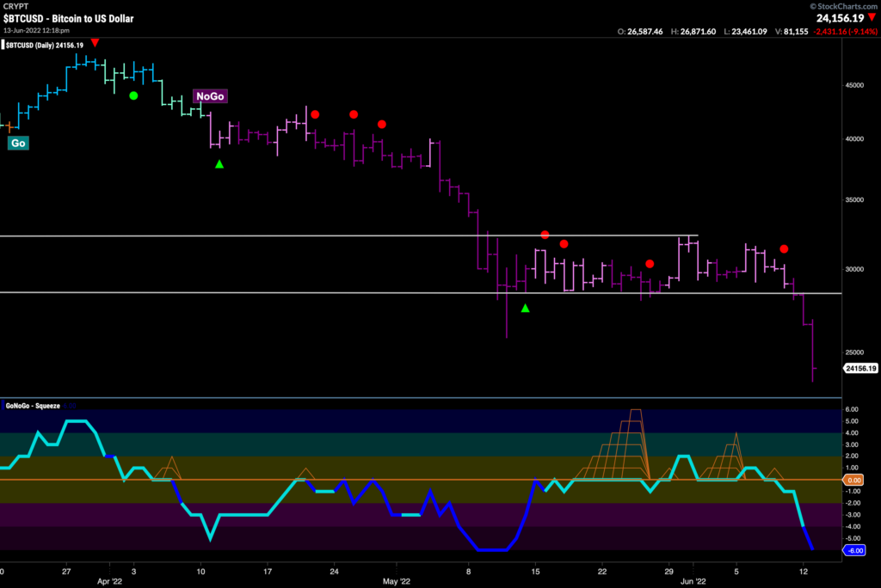881x588 pixels.
Task: Click the 35000 price axis label
Action: [x=854, y=199]
